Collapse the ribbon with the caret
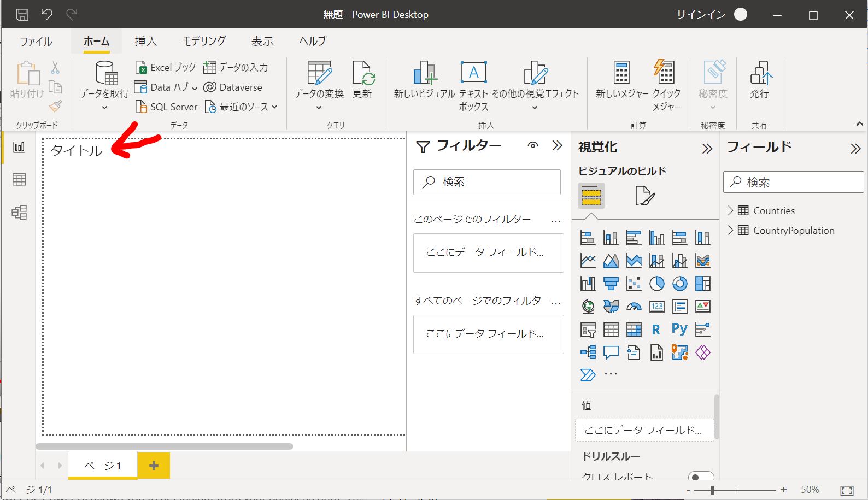Viewport: 868px width, 500px height. (x=860, y=124)
